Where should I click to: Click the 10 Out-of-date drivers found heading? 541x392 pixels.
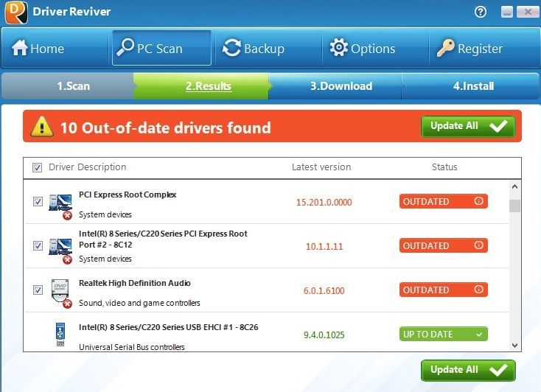tap(166, 127)
